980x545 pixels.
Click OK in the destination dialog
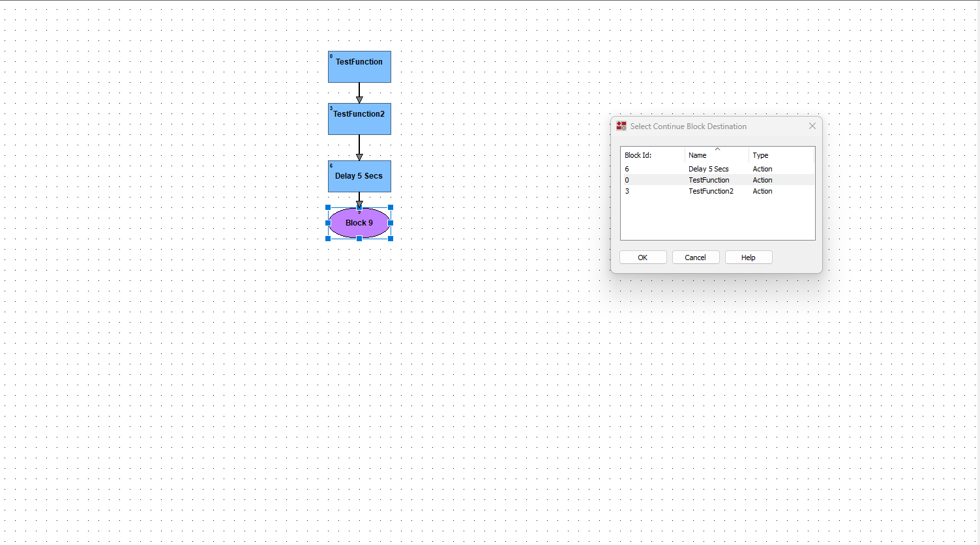coord(643,258)
